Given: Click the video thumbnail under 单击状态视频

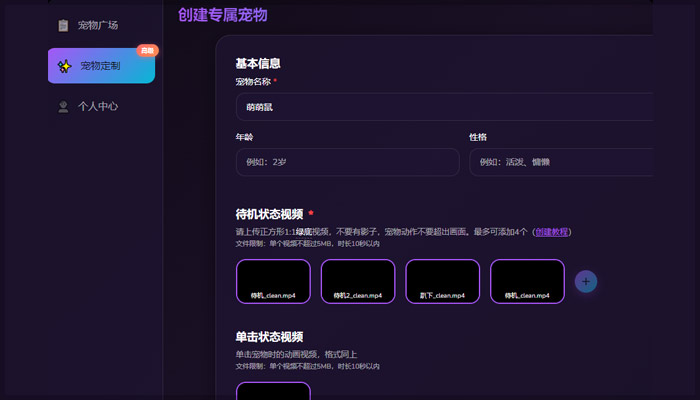Looking at the screenshot, I should (x=273, y=391).
